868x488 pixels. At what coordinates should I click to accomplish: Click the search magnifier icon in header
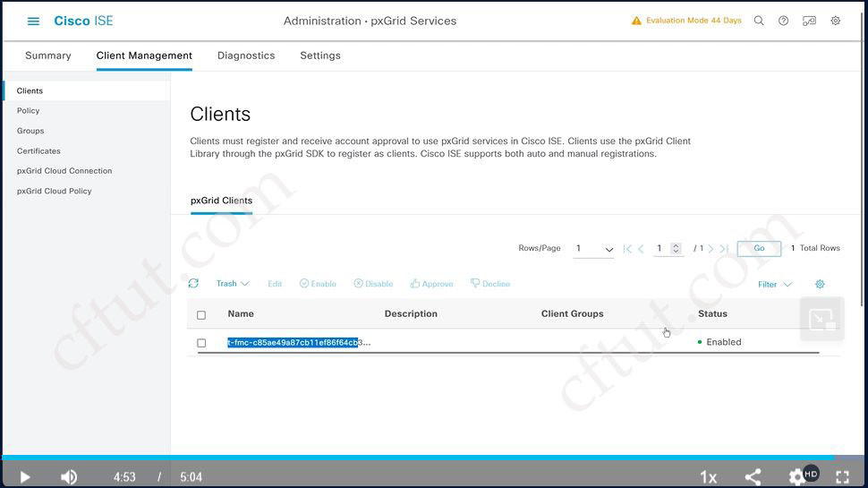pyautogui.click(x=759, y=21)
